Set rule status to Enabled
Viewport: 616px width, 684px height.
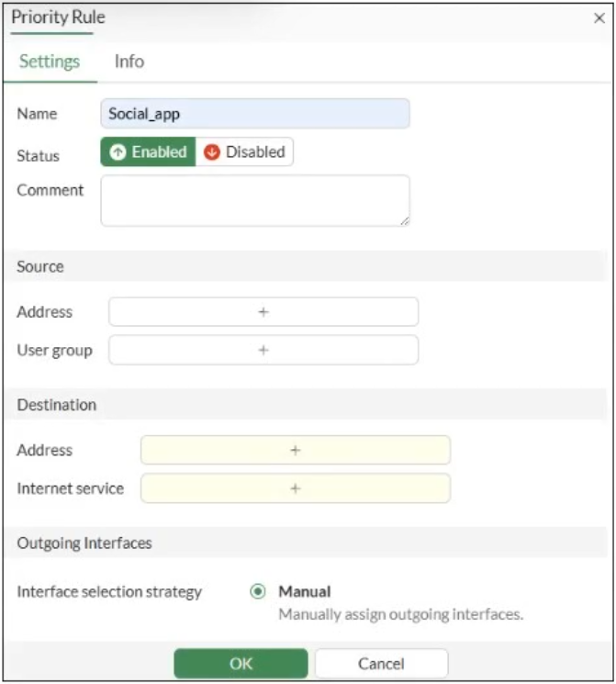click(x=149, y=152)
